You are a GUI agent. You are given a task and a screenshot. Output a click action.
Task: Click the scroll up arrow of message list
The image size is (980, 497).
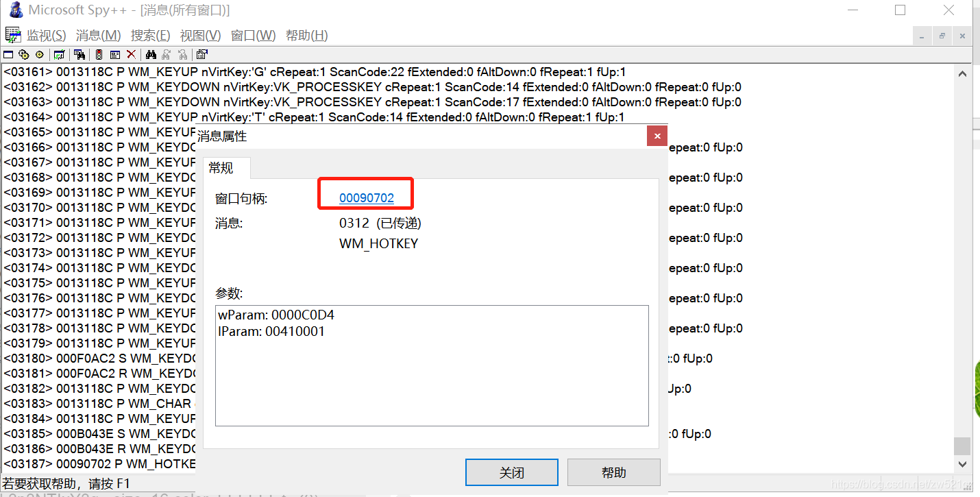coord(962,74)
